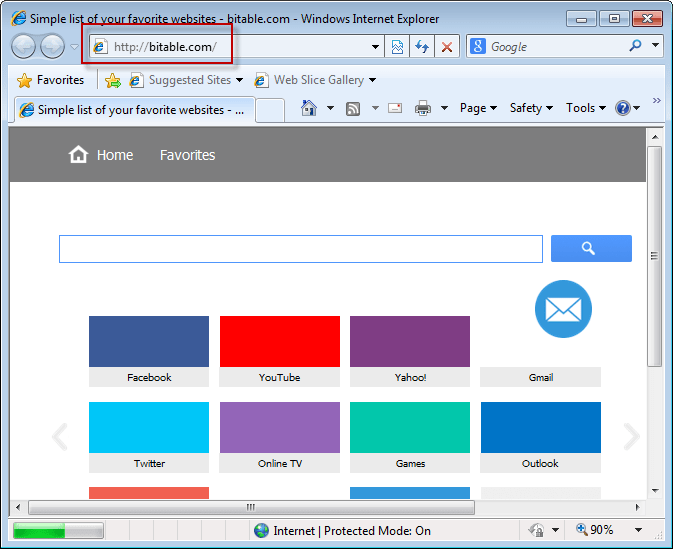
Task: Open the Facebook tile
Action: 149,351
